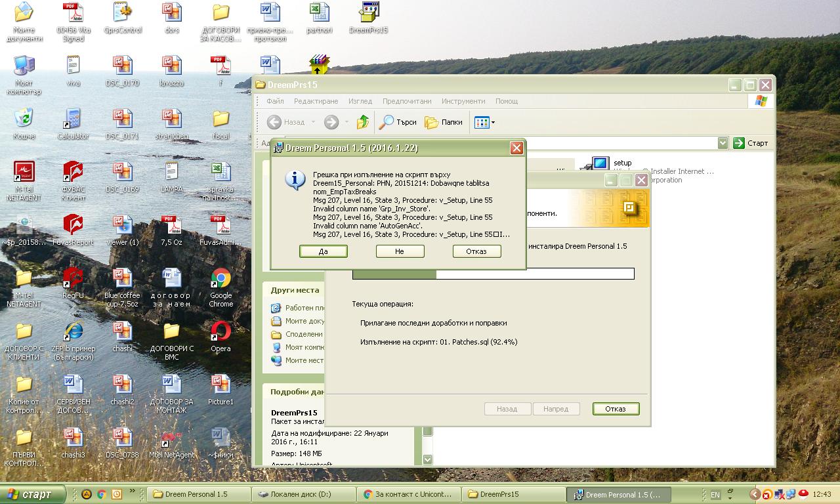
Task: Launch Chrome from the quick launch bar
Action: coord(102,494)
